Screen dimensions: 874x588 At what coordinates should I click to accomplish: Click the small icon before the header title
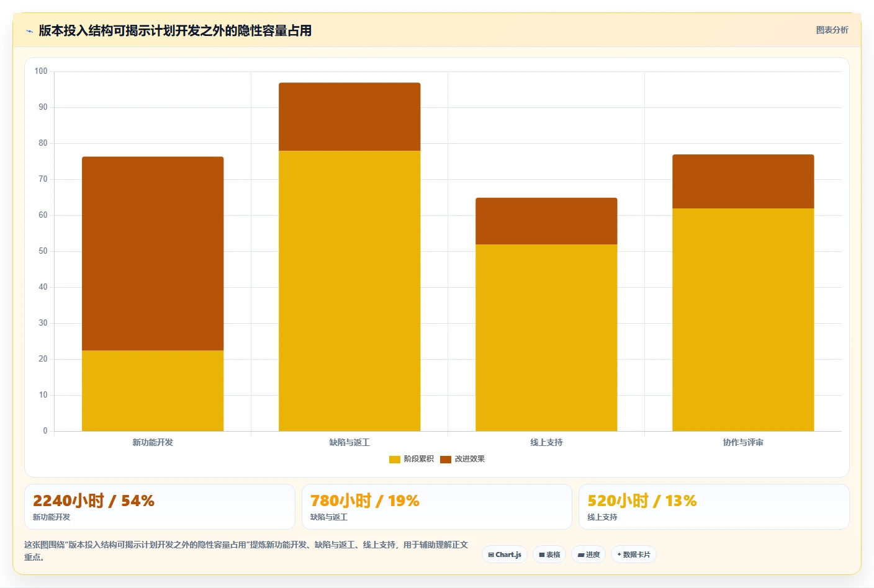[x=29, y=31]
